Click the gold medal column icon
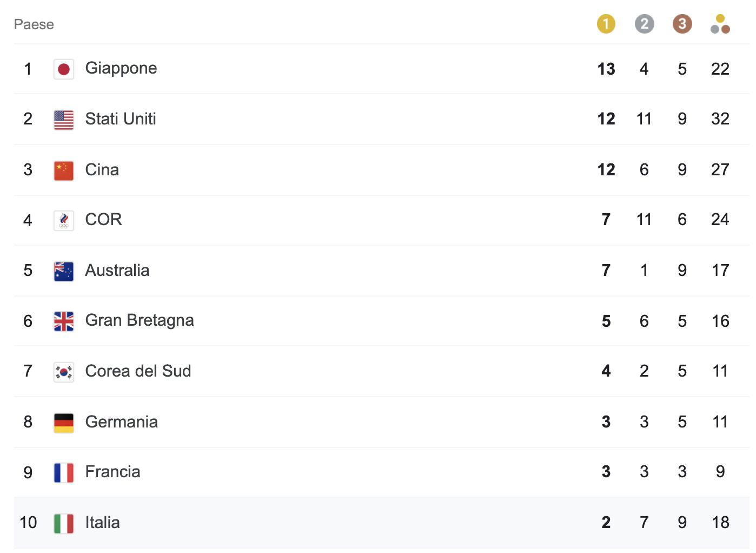The height and width of the screenshot is (553, 756). coord(606,24)
